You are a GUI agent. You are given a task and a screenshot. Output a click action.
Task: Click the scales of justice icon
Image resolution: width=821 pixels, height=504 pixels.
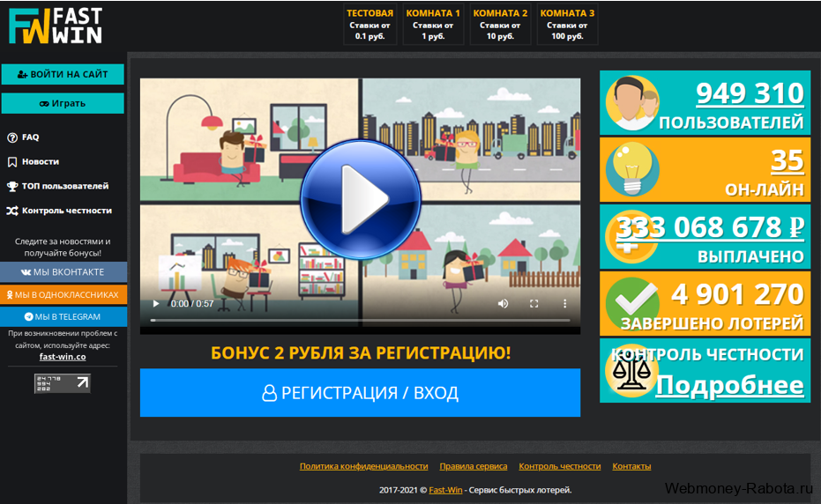pyautogui.click(x=631, y=371)
